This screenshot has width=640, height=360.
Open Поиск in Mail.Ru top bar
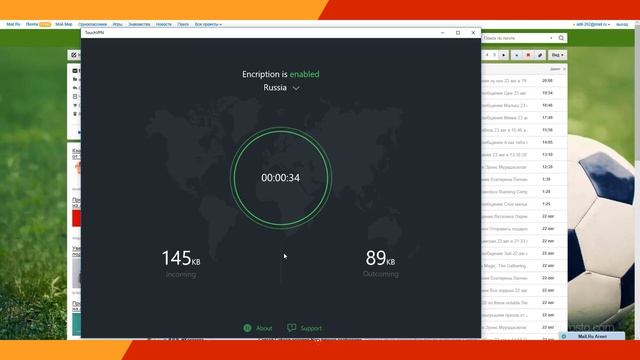pyautogui.click(x=183, y=24)
